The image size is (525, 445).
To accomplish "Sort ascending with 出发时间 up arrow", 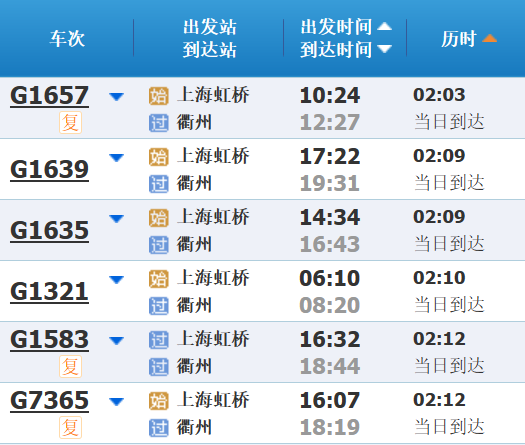I will pos(384,26).
